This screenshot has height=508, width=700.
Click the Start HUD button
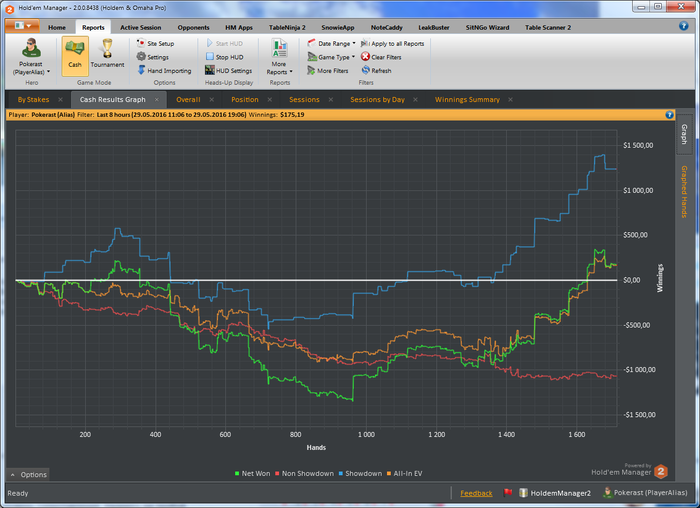[x=225, y=43]
